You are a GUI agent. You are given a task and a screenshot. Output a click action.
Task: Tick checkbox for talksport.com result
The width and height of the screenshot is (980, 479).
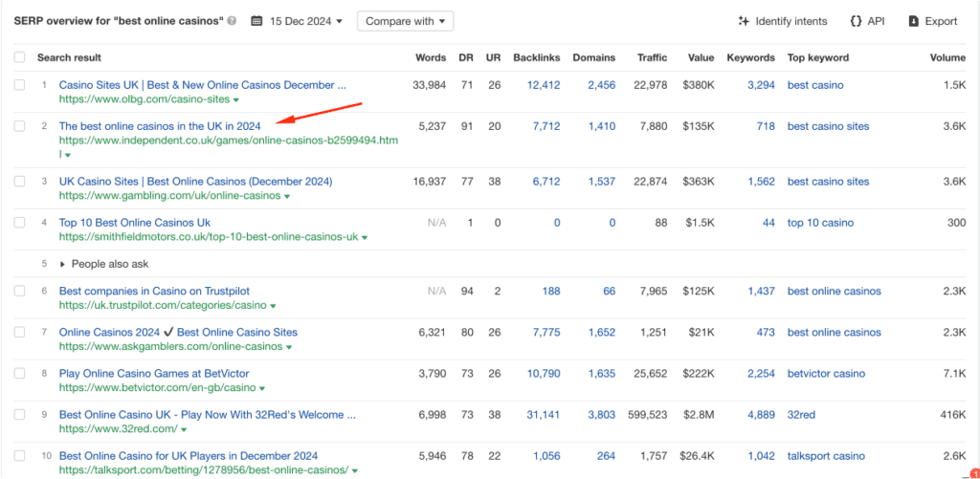pos(19,456)
